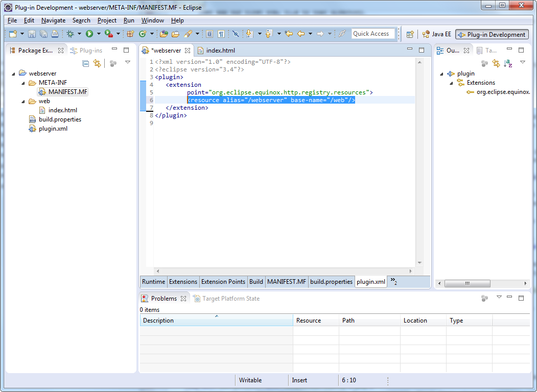Click the Quick Access field
This screenshot has height=392, width=537.
[373, 34]
